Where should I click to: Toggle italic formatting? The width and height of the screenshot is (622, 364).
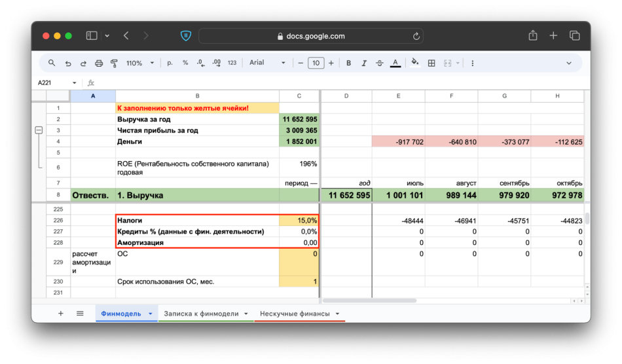(364, 64)
